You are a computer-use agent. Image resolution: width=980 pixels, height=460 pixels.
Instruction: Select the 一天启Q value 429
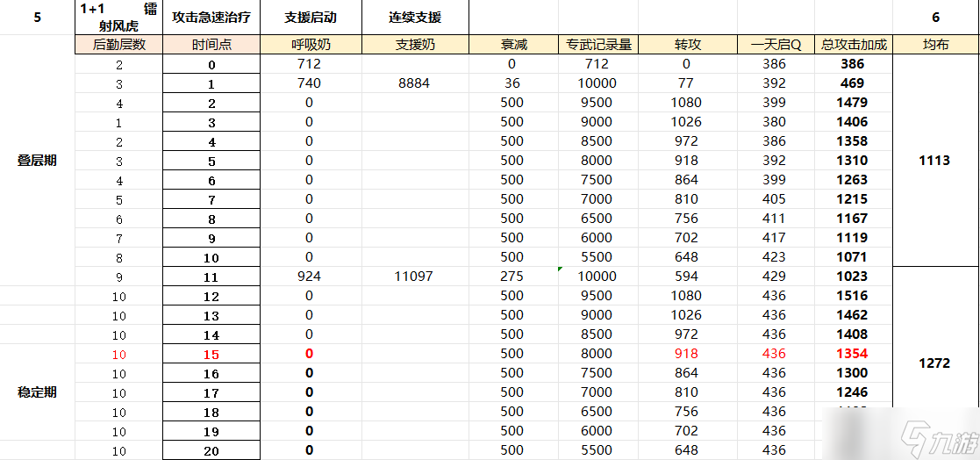tap(775, 277)
